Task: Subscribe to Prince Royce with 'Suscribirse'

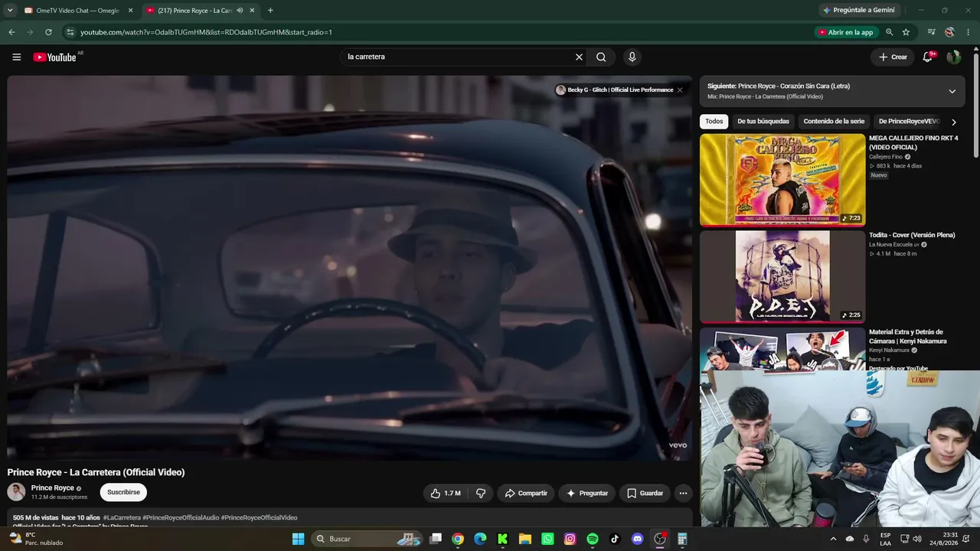Action: click(123, 492)
